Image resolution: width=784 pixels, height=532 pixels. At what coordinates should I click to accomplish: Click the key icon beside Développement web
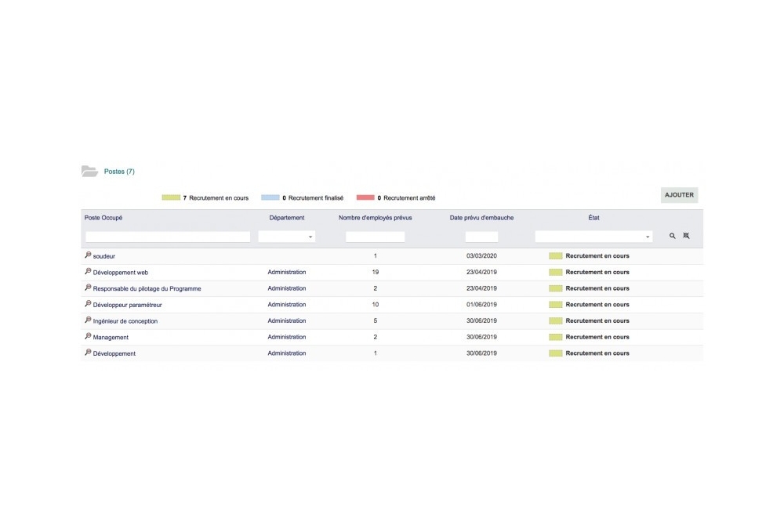coord(88,272)
